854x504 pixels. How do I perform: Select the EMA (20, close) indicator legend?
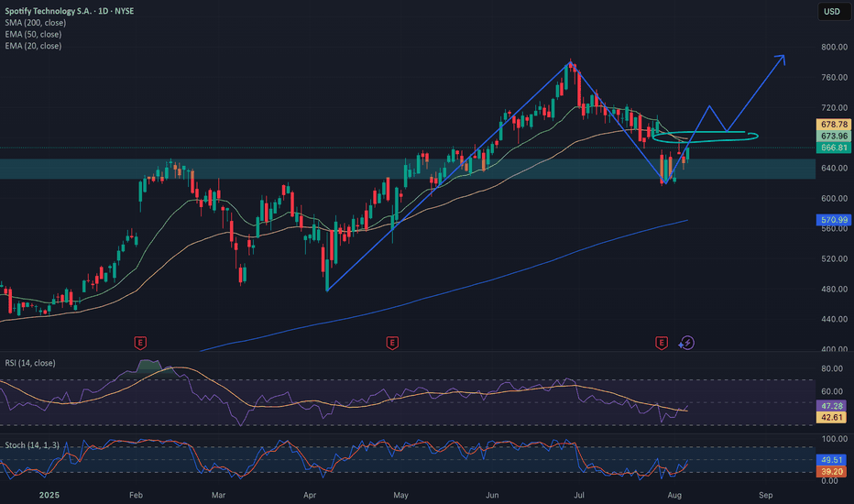click(33, 46)
